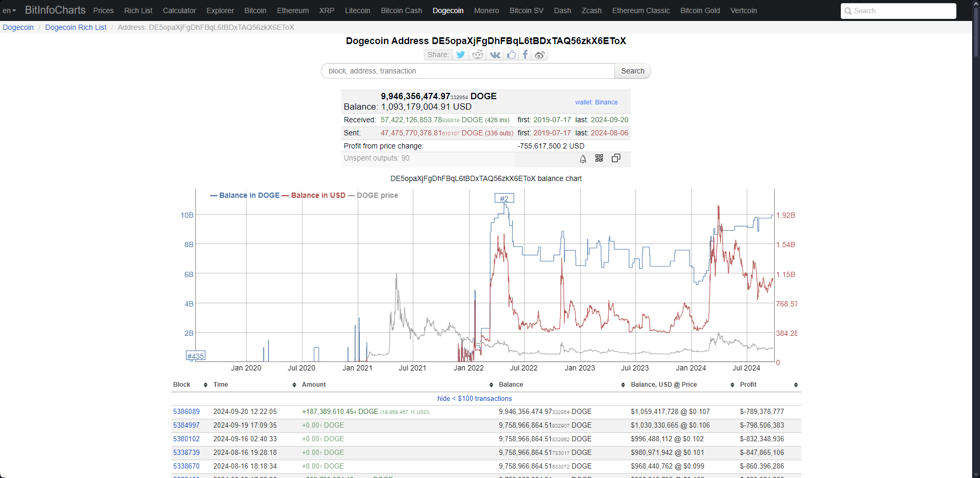Click the Search button next to the address field
The image size is (980, 478).
pyautogui.click(x=632, y=71)
